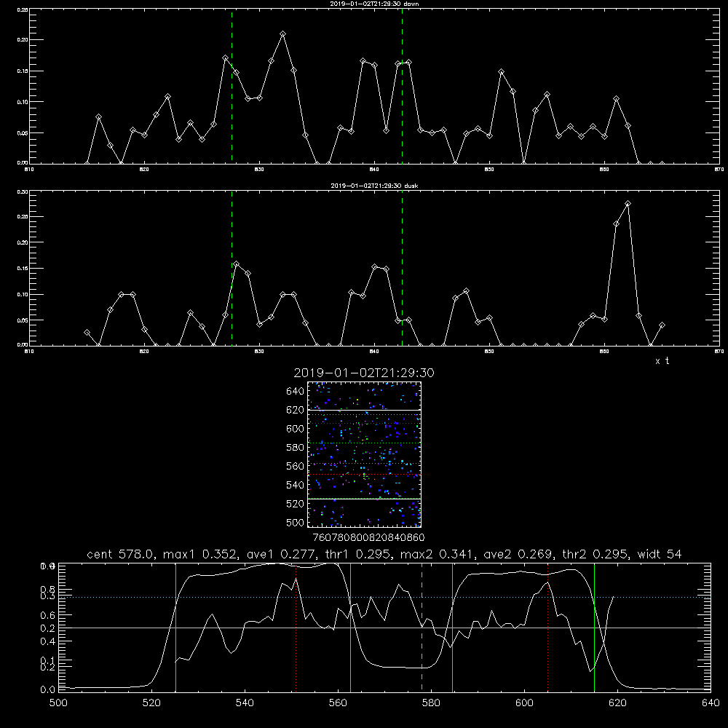Screen dimensions: 728x728
Task: Click the "0.05" y-axis label of dusk plot
Action: (22, 320)
